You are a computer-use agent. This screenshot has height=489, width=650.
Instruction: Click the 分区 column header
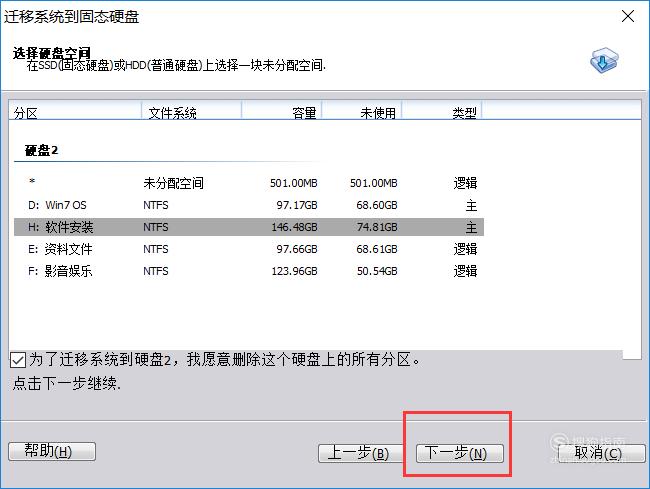pyautogui.click(x=75, y=112)
